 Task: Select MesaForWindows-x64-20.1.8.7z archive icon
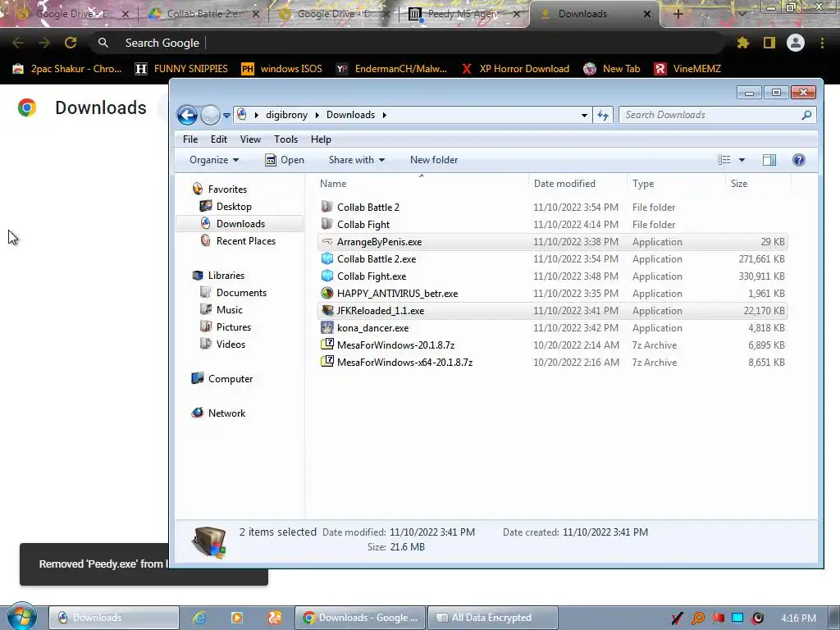coord(327,362)
